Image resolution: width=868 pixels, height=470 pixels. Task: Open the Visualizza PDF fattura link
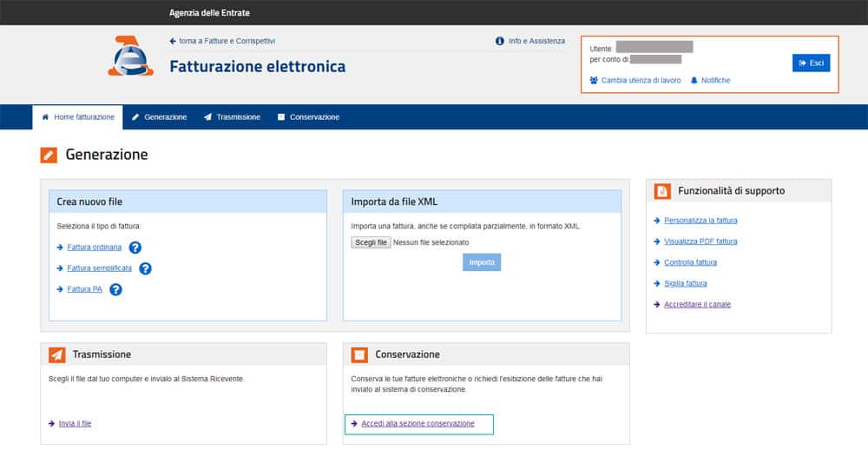(700, 242)
